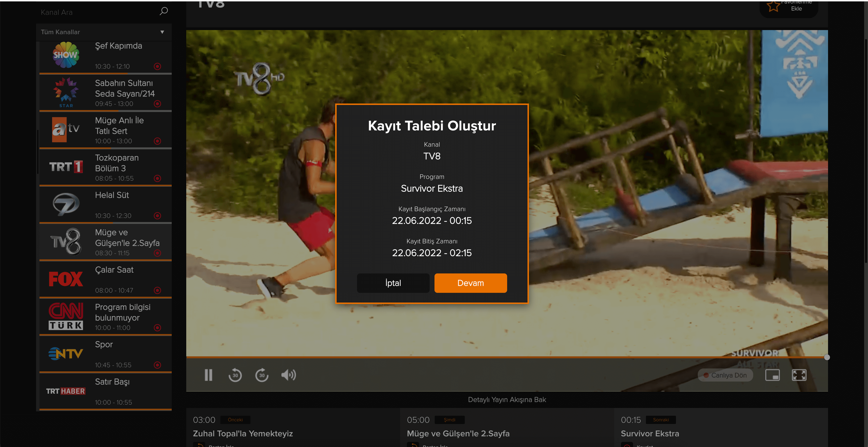Click Canlıya Dön to return live
The height and width of the screenshot is (447, 868).
[725, 375]
